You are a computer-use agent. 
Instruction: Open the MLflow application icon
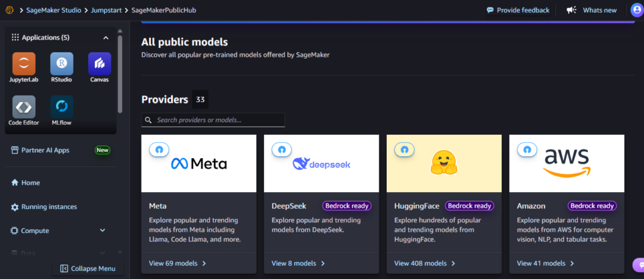(x=62, y=107)
